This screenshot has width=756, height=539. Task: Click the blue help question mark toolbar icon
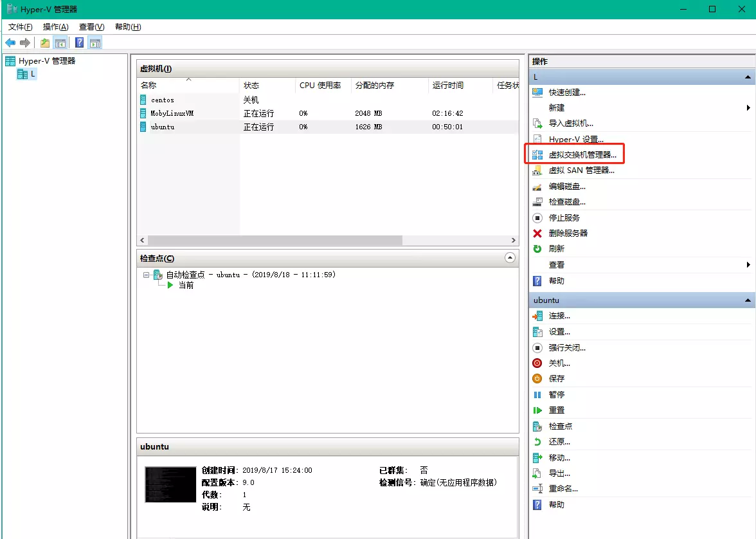(x=80, y=43)
